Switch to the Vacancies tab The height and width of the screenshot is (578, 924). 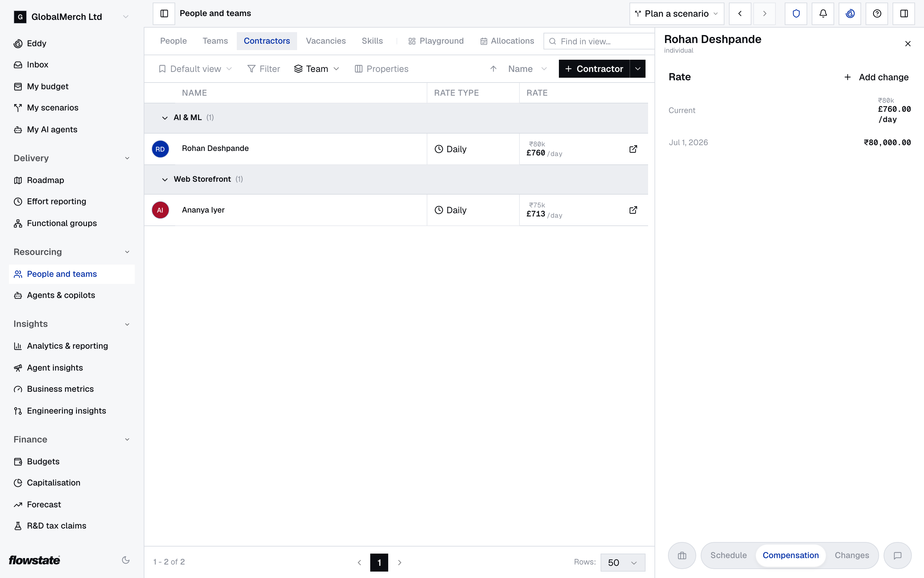pos(326,41)
